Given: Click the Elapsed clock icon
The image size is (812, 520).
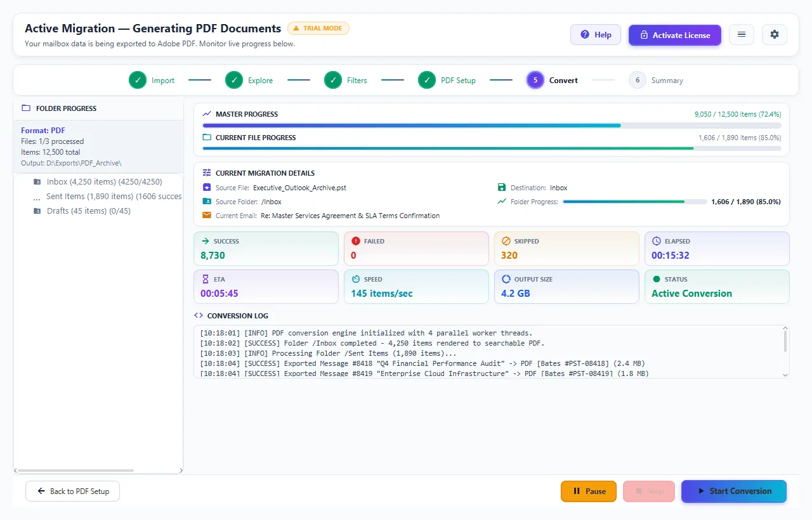Looking at the screenshot, I should pyautogui.click(x=657, y=242).
